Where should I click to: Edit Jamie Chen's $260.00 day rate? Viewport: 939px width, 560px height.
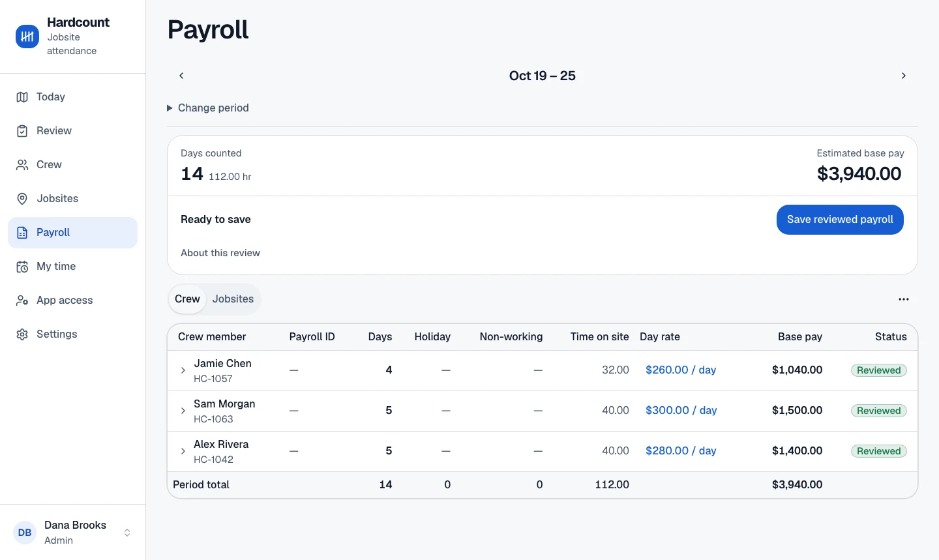point(681,370)
